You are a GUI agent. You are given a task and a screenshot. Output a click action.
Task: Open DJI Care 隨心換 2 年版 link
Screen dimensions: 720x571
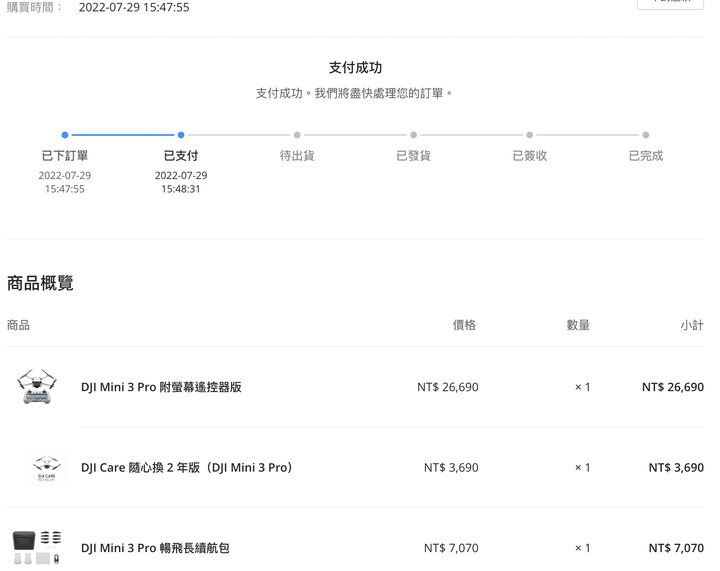point(187,467)
